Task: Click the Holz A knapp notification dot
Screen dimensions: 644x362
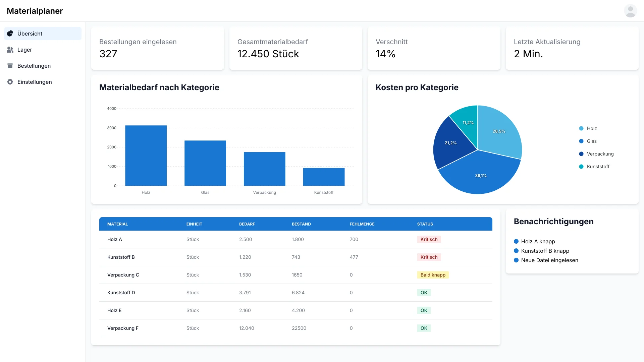Action: coord(516,241)
